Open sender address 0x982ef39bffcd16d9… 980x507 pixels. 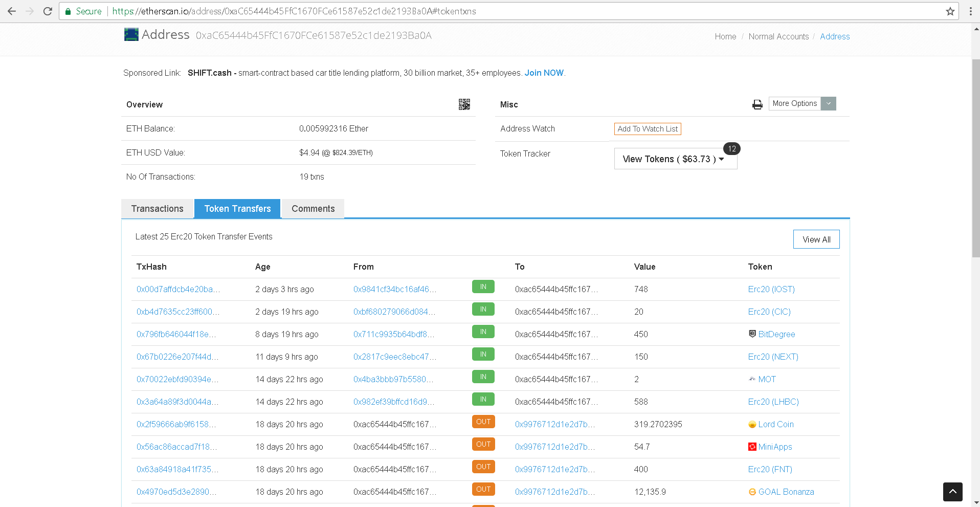click(x=394, y=402)
